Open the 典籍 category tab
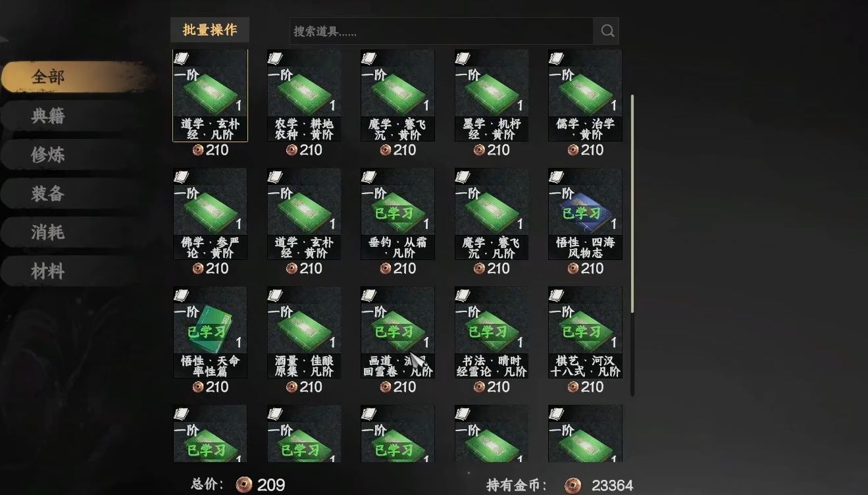 48,117
